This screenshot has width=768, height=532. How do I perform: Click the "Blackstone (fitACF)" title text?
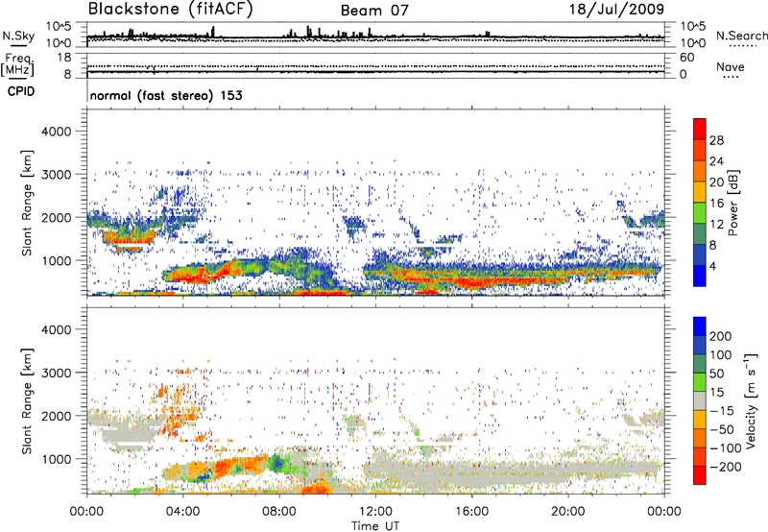[171, 9]
